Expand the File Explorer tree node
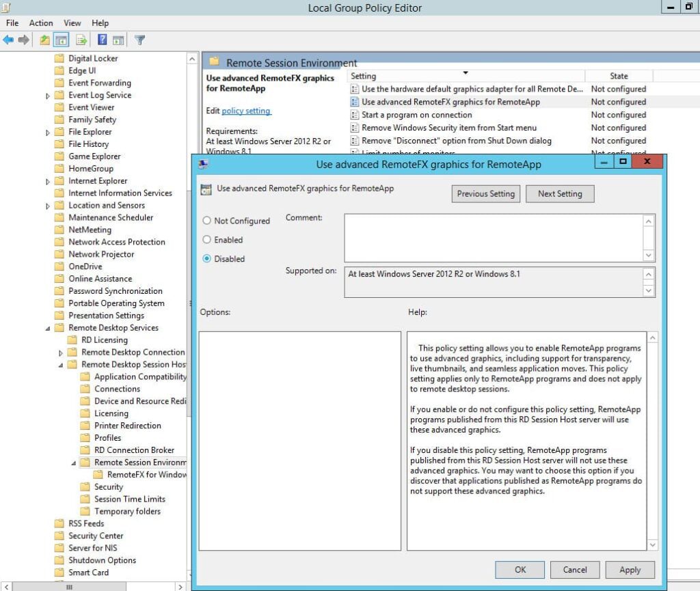This screenshot has width=700, height=591. pos(48,133)
